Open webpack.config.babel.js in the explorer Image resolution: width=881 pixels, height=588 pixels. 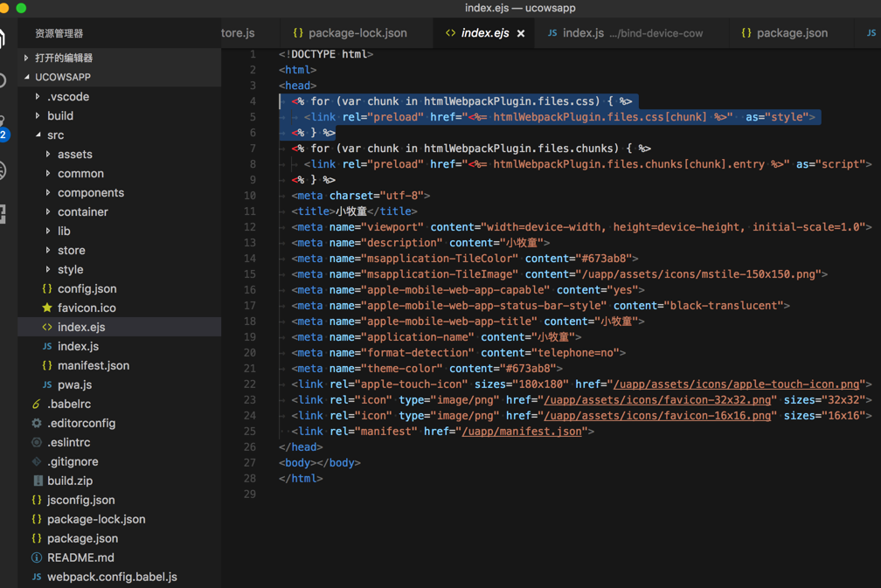coord(112,577)
